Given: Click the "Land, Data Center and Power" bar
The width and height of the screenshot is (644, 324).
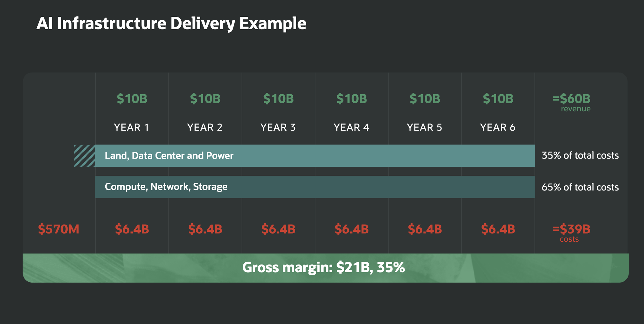Looking at the screenshot, I should click(315, 156).
